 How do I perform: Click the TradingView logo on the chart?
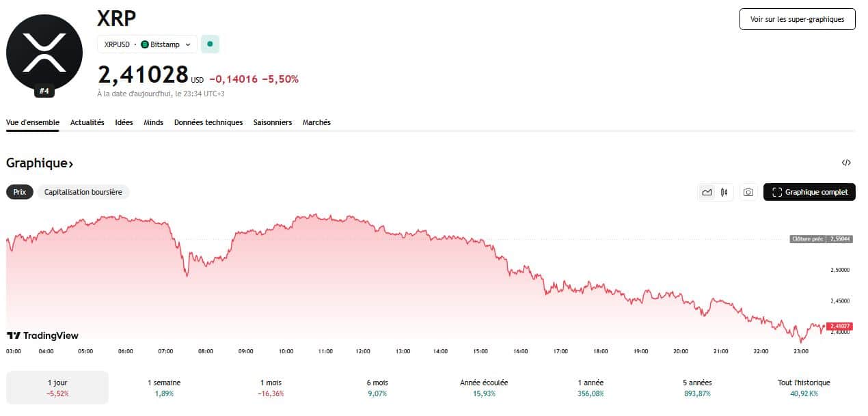(41, 335)
